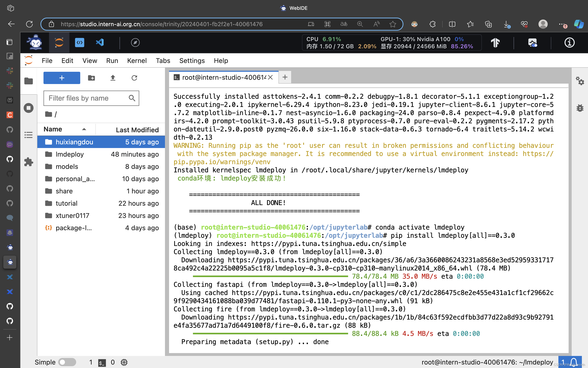The image size is (588, 368).
Task: Click the Filter files by name field
Action: pyautogui.click(x=91, y=98)
